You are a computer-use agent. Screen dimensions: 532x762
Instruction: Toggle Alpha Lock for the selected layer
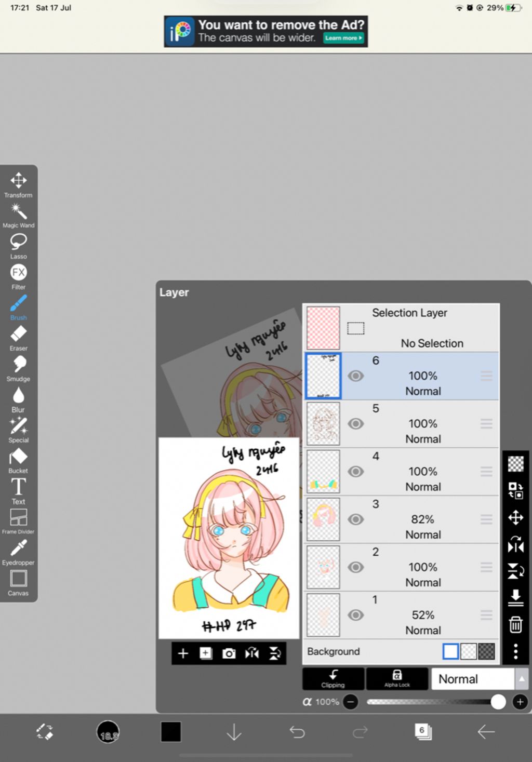(397, 678)
